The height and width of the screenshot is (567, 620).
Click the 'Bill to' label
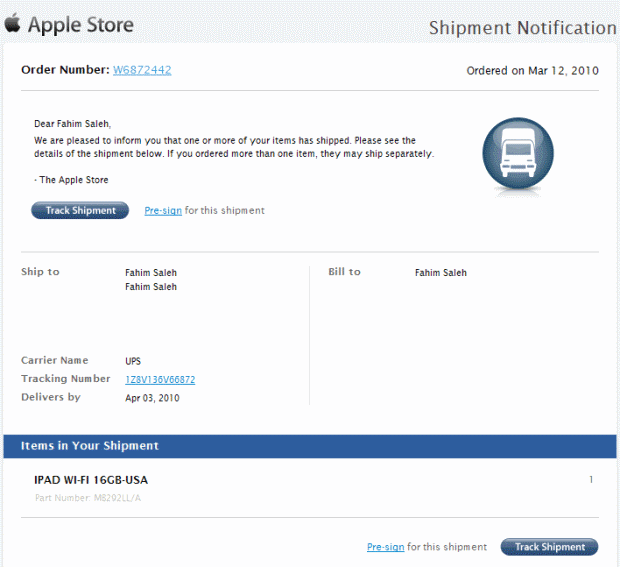point(344,272)
